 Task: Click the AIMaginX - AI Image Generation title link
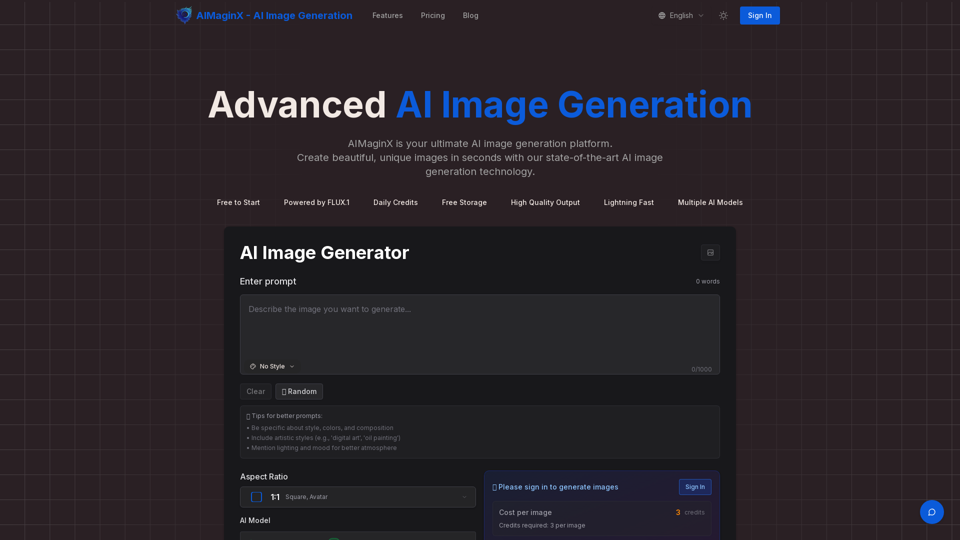pos(274,15)
